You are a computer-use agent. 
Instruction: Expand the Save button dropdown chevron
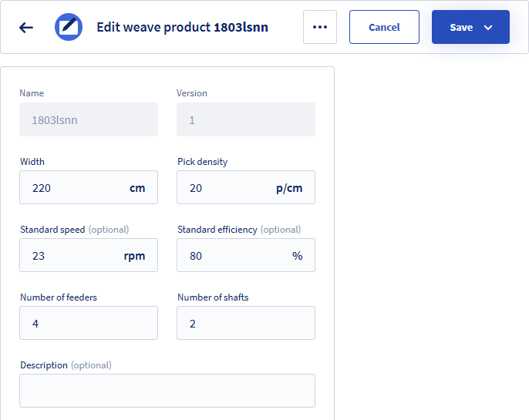(x=488, y=27)
